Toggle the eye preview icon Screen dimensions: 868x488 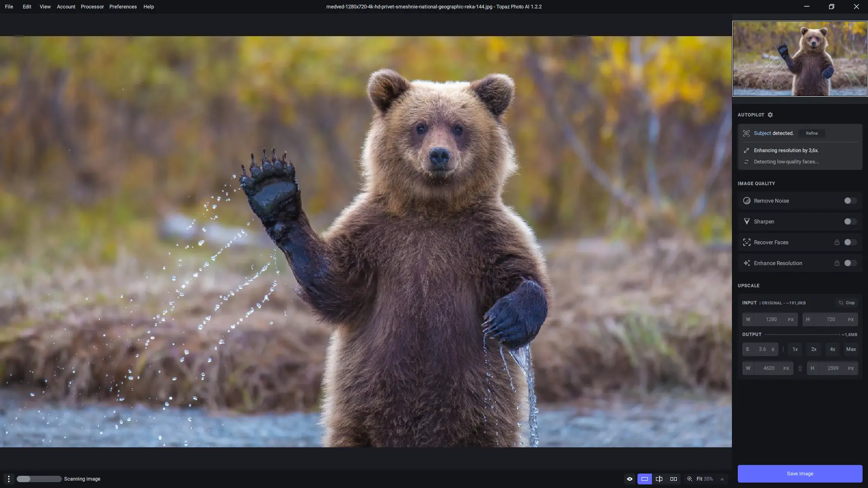[x=630, y=479]
